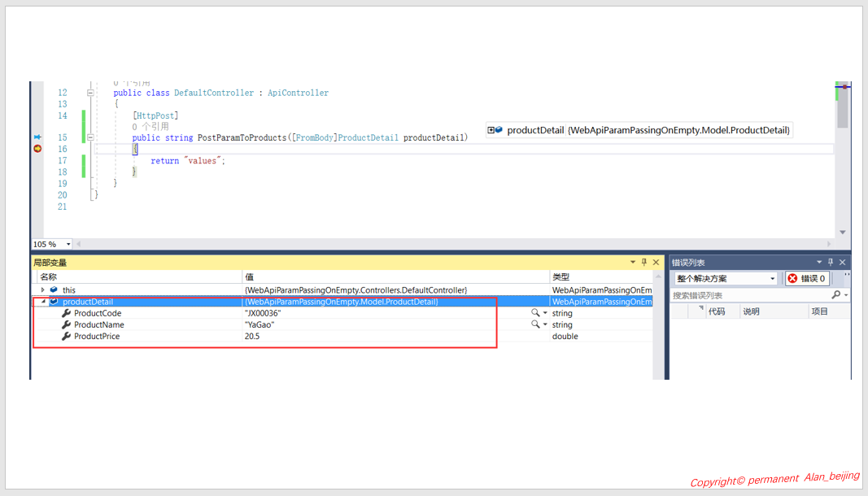Close the 局部变量 panel
Viewport: 868px width, 496px height.
point(656,263)
